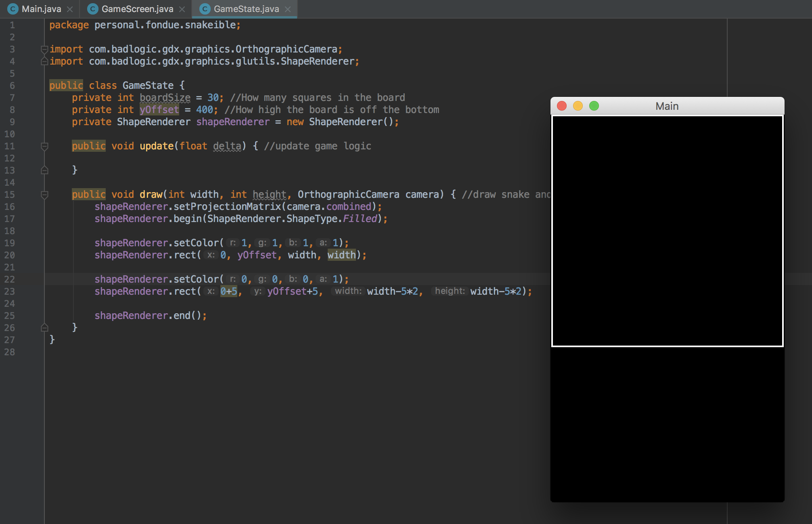Close the GameState.java editor tab

(288, 9)
